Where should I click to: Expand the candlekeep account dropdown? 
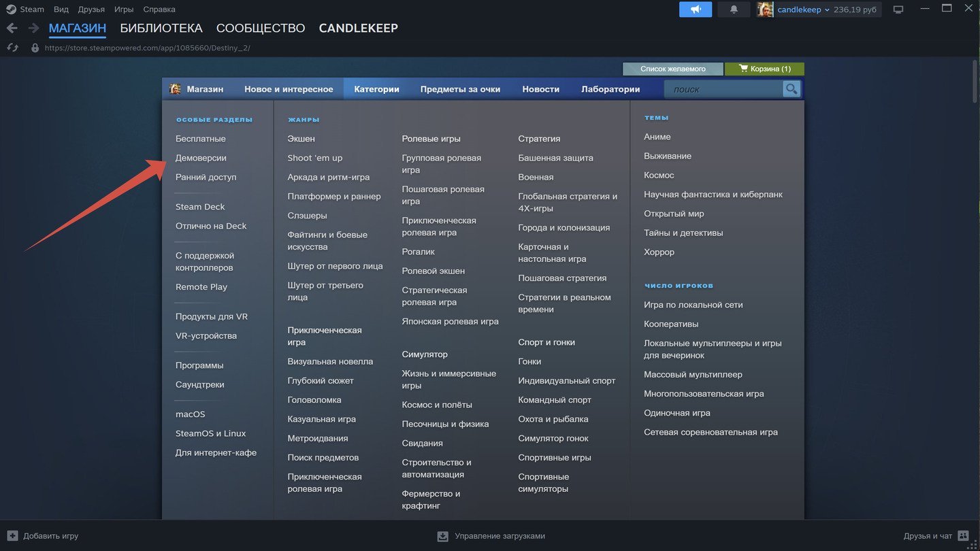click(x=827, y=10)
